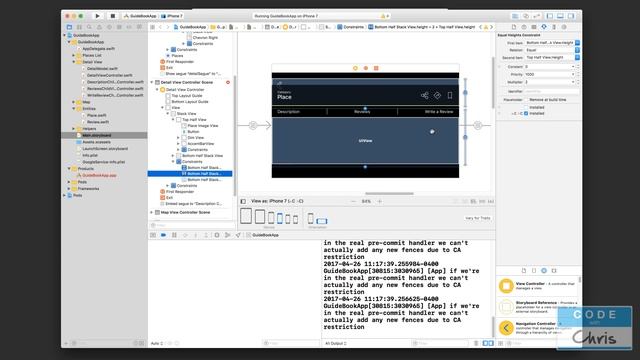Open the Size inspector icon
Screen dimensions: 640x360
tap(554, 27)
